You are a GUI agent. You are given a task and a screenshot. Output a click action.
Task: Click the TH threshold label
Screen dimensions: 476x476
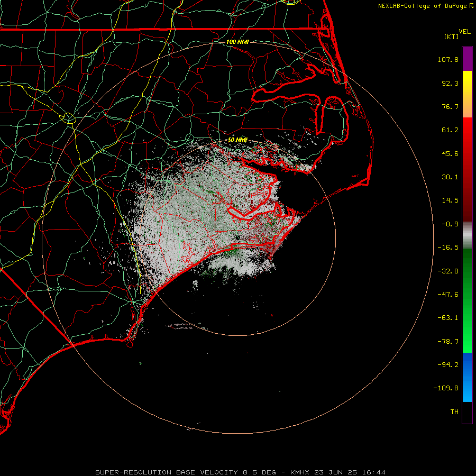pos(454,412)
